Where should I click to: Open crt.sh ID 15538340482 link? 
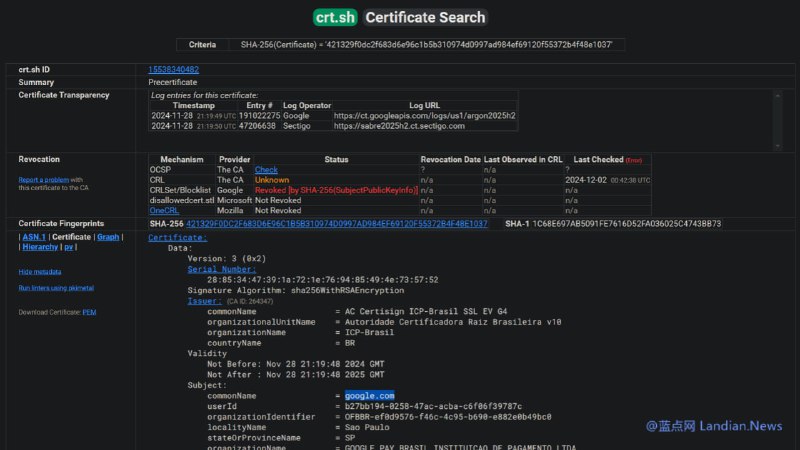174,69
